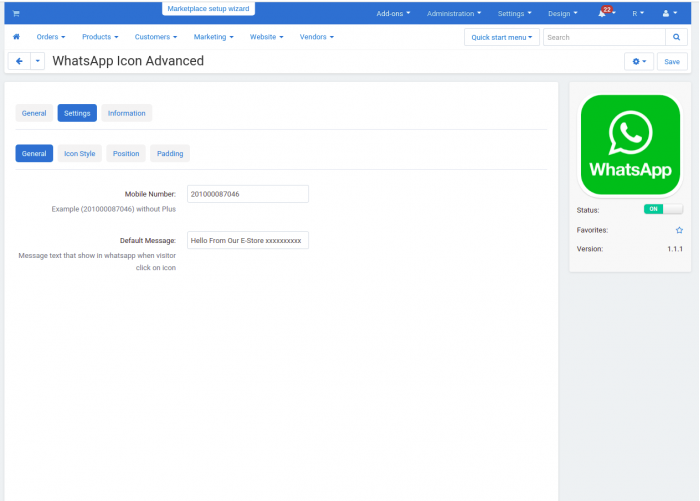Open the R currency selector dropdown
This screenshot has width=700, height=501.
(x=638, y=13)
